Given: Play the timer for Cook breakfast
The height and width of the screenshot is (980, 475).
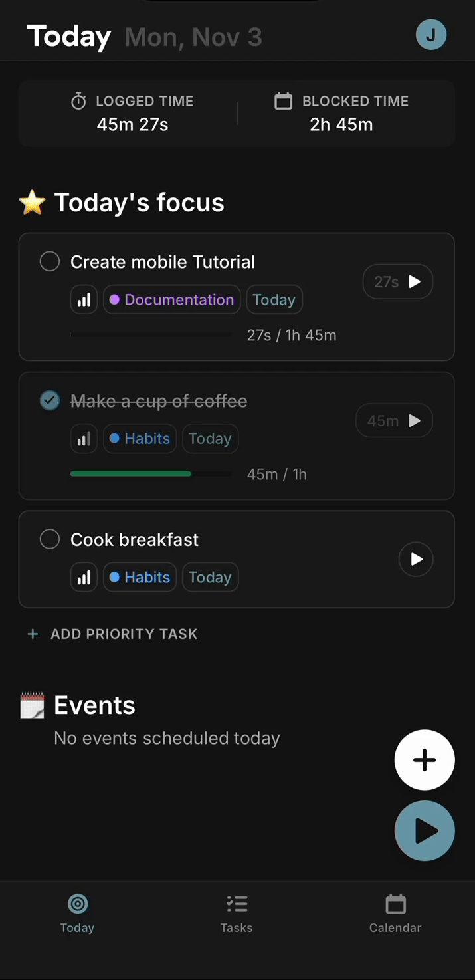Looking at the screenshot, I should click(x=416, y=559).
